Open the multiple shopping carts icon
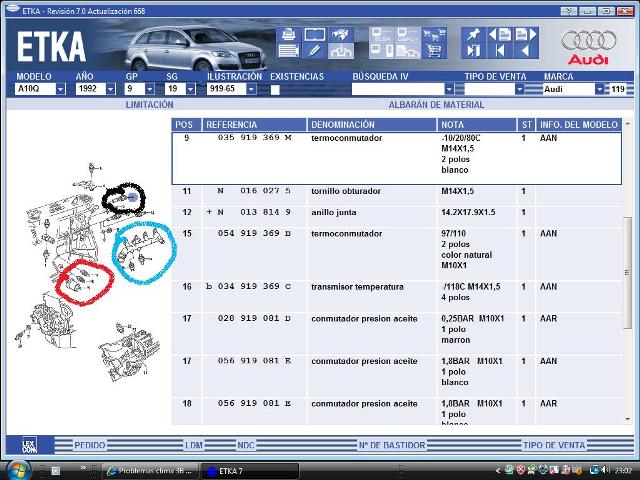 coord(434,35)
